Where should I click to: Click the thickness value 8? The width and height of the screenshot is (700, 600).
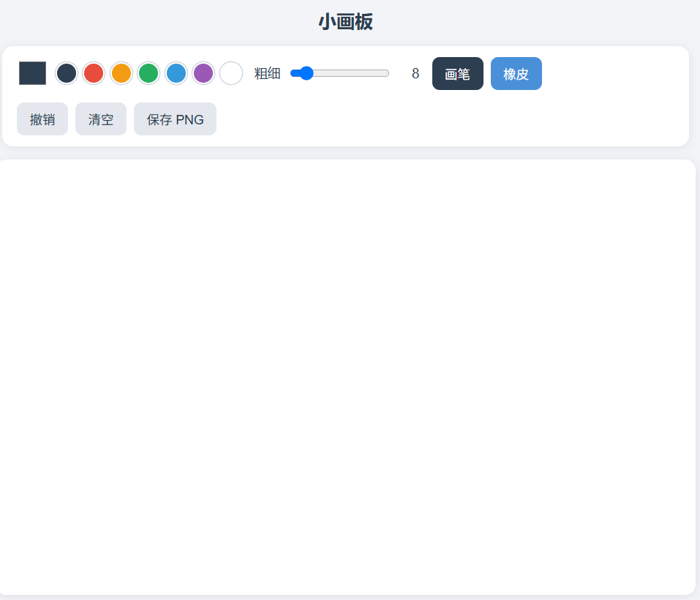tap(415, 74)
